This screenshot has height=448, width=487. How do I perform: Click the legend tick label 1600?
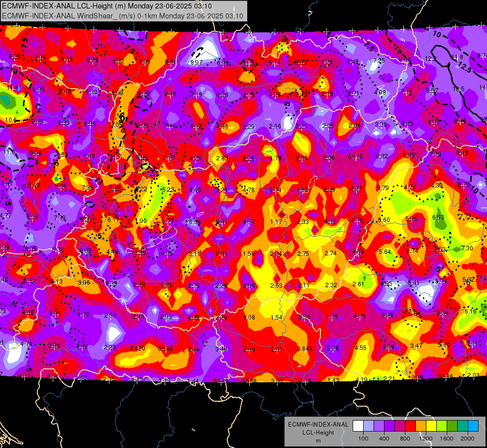[x=447, y=439]
